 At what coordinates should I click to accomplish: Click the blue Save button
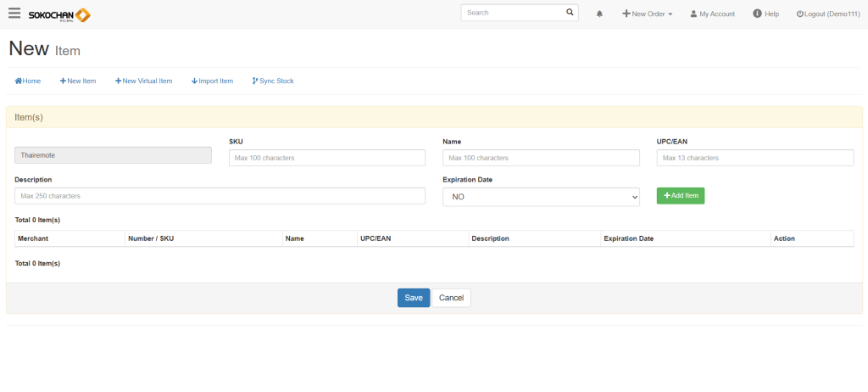[x=413, y=298]
